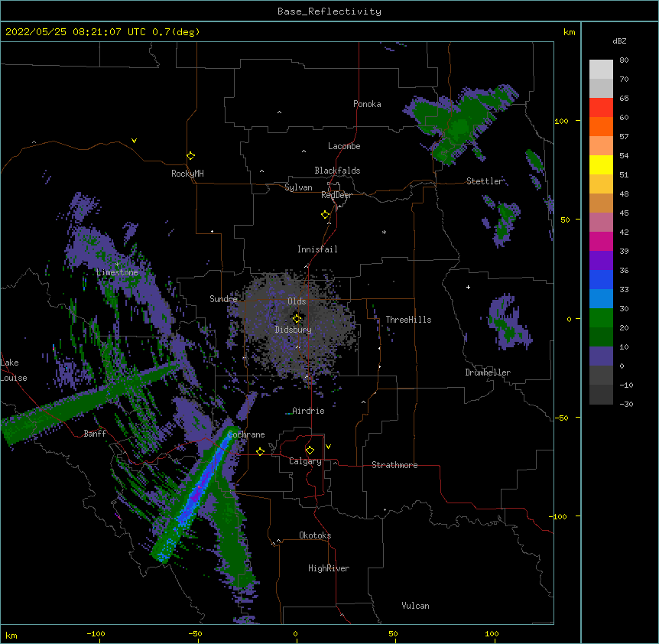Click the green 30 dBZ legend swatch
This screenshot has width=659, height=644.
(x=601, y=318)
